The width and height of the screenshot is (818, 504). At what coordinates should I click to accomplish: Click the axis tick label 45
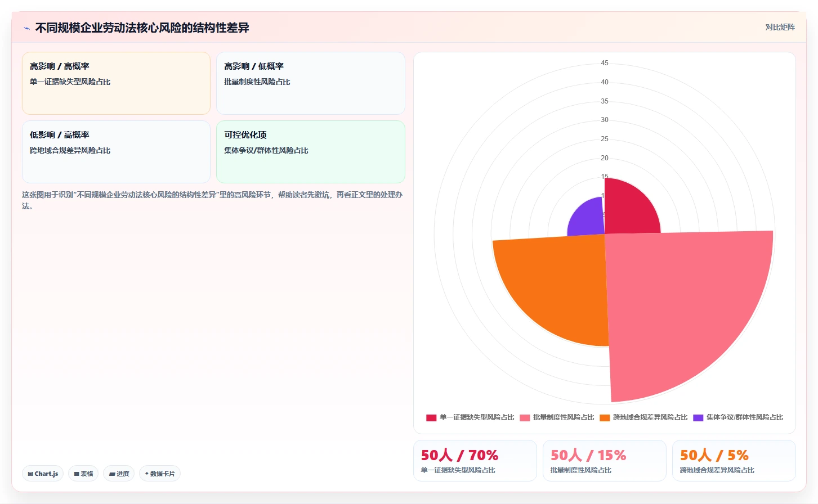[x=605, y=63]
